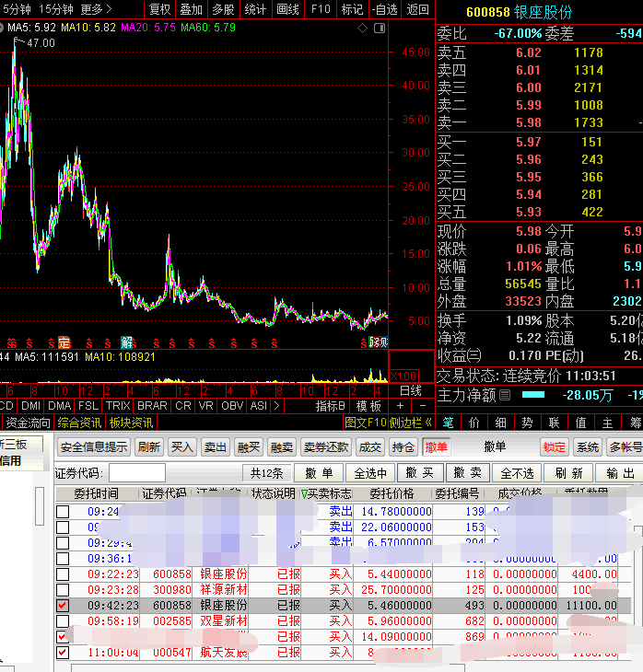Click 卖出 trade button

point(216,447)
